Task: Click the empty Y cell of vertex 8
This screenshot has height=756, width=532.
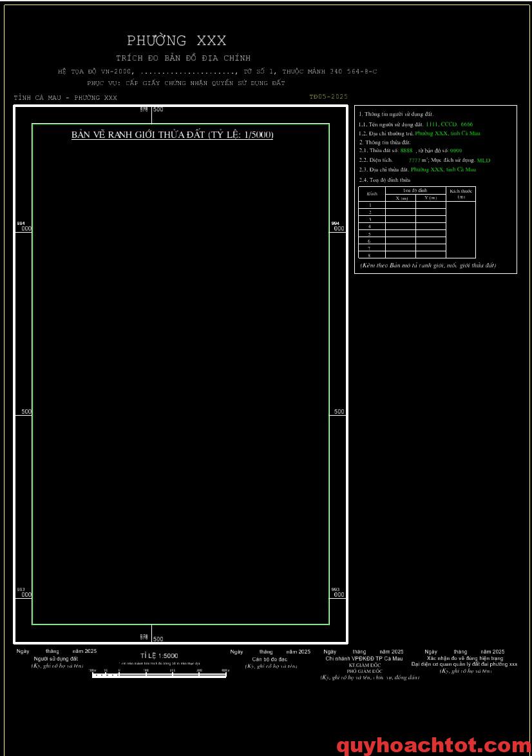Action: pyautogui.click(x=431, y=255)
